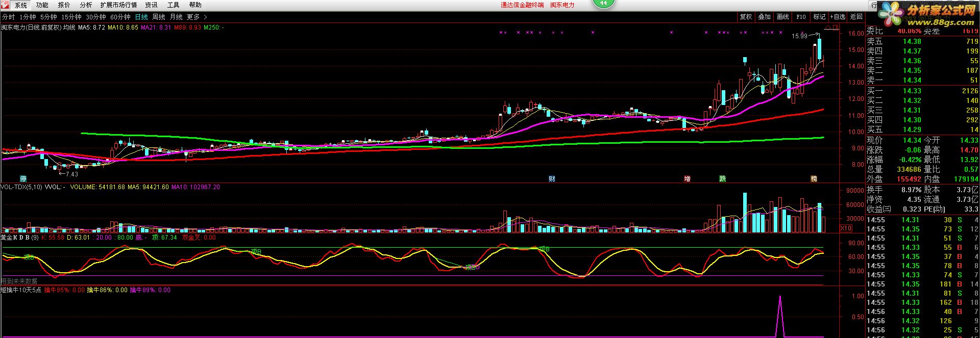980x338 pixels.
Task: Switch to the 5分钟 period tab
Action: pyautogui.click(x=48, y=17)
